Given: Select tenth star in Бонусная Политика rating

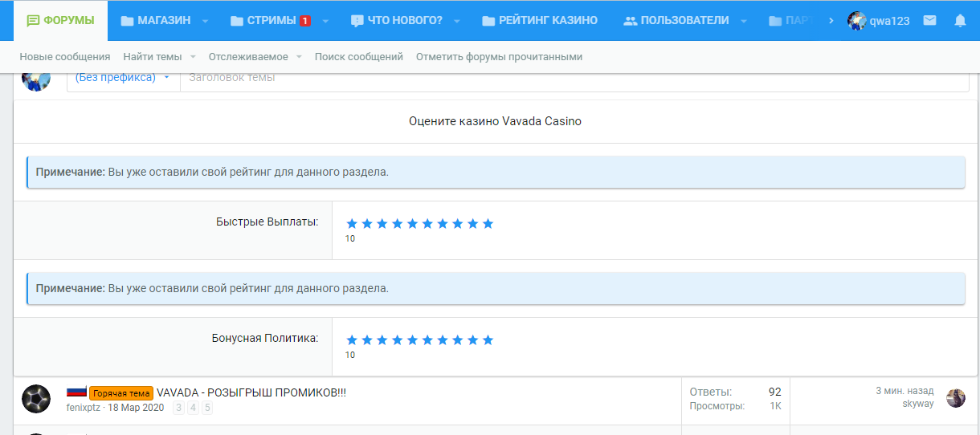Looking at the screenshot, I should point(488,339).
